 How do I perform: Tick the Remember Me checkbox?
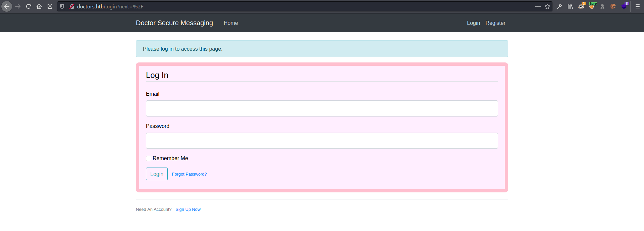[149, 158]
